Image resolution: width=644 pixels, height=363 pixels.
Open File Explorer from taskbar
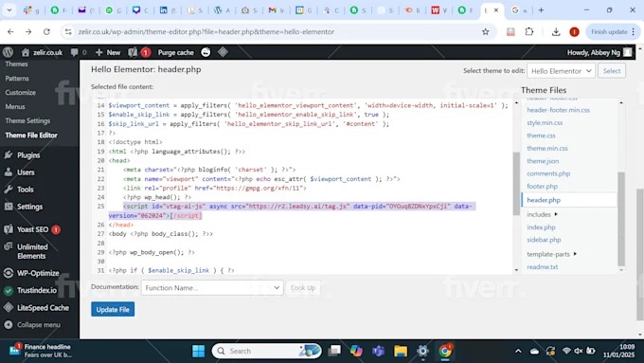pyautogui.click(x=401, y=351)
